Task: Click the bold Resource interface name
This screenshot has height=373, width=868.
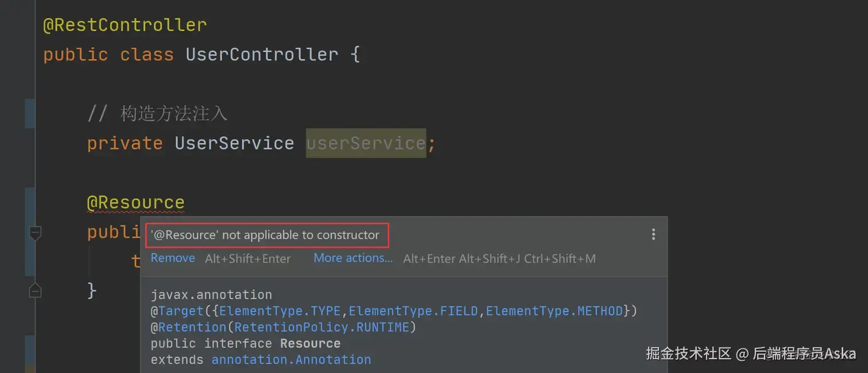Action: click(x=311, y=344)
